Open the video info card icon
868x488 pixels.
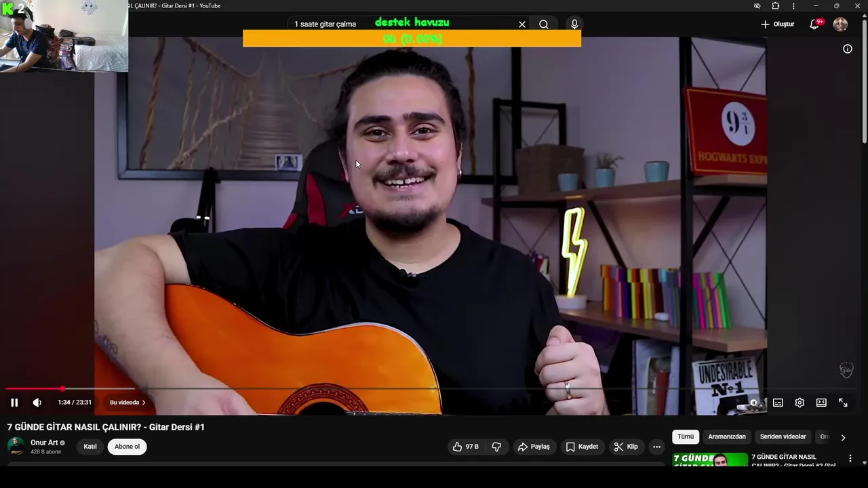click(847, 49)
